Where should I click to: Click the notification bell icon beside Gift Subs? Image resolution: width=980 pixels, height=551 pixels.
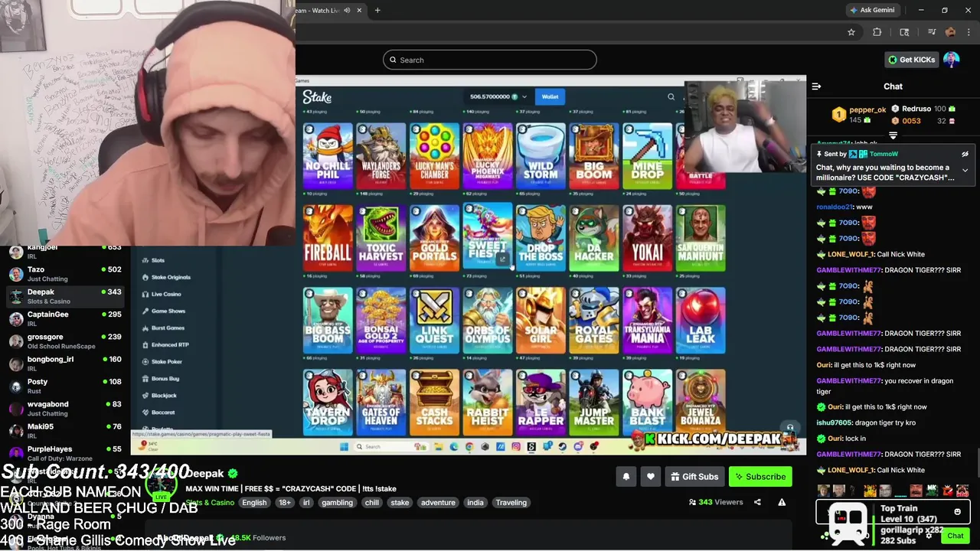pos(626,477)
